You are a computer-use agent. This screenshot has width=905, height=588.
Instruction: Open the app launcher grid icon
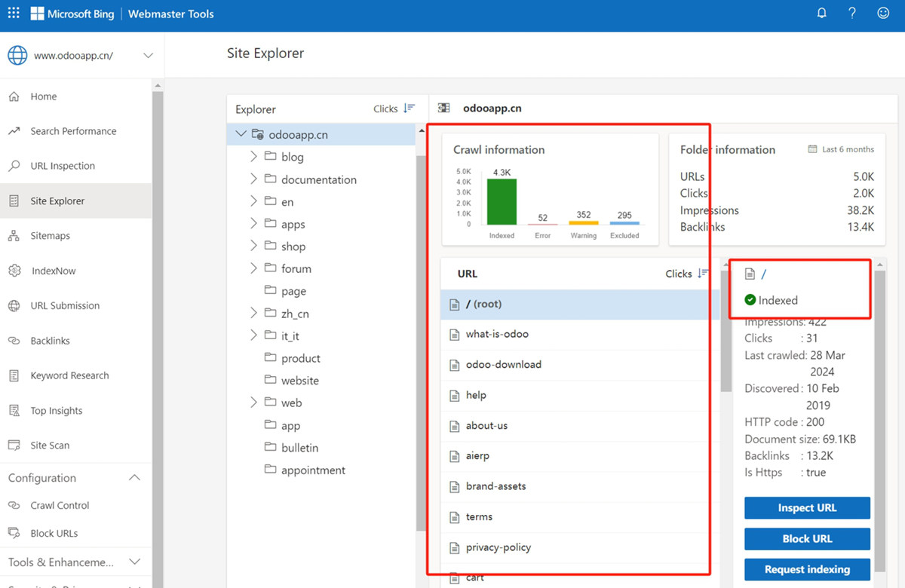14,14
